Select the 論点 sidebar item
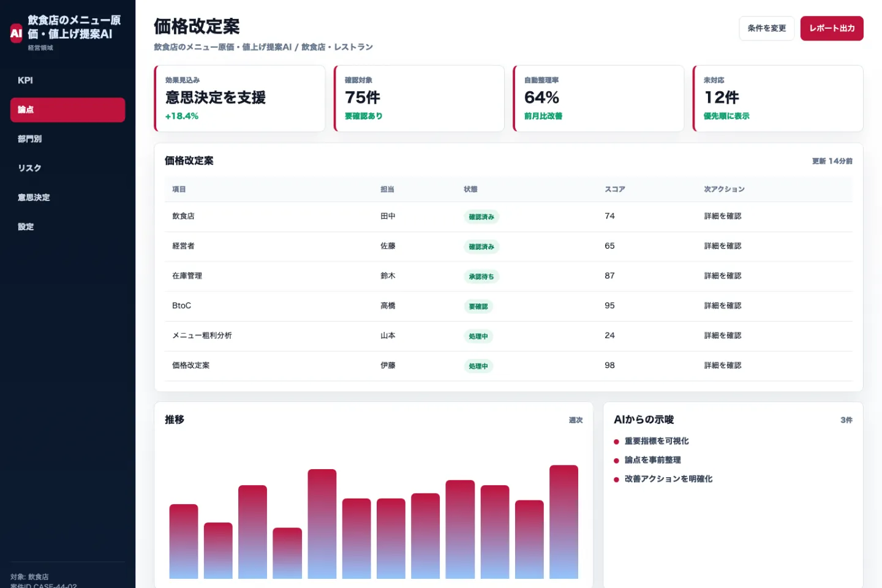The image size is (882, 588). [x=67, y=110]
